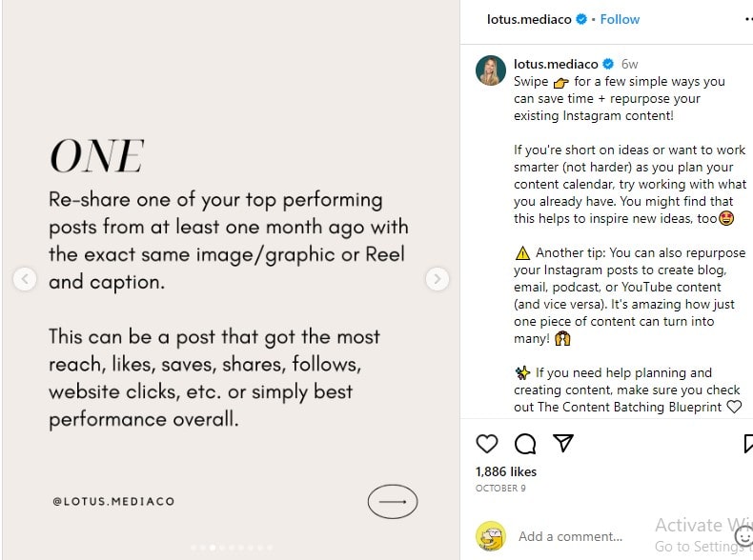Viewport: 753px width, 560px height.
Task: Go to the next carousel slide
Action: (x=437, y=279)
